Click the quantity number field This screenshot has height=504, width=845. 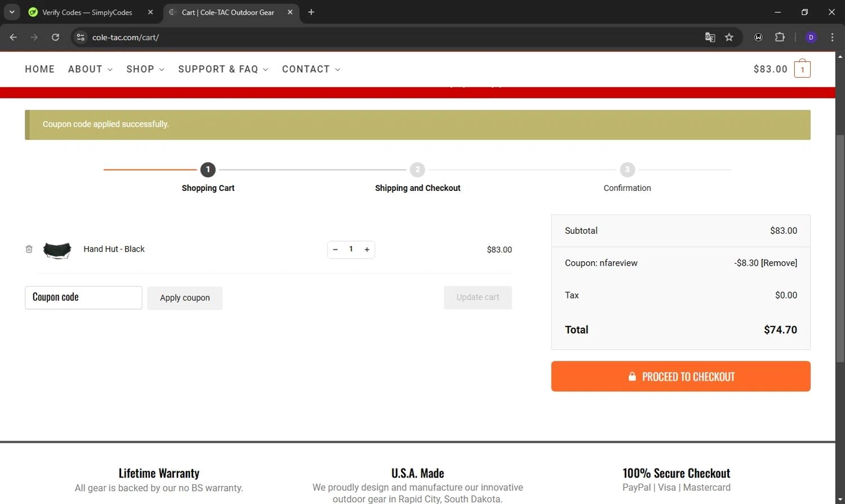(x=351, y=249)
